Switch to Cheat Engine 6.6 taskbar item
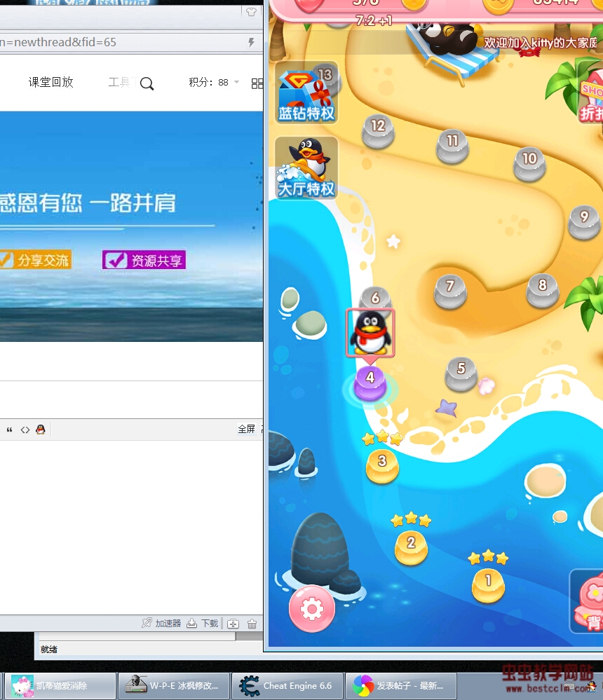603x700 pixels. pos(286,685)
